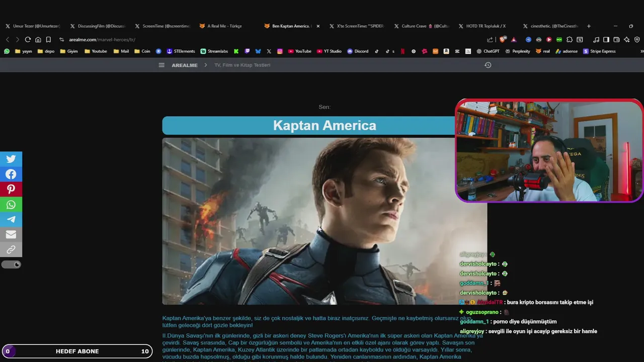
Task: Copy page link with chain icon
Action: 11,250
